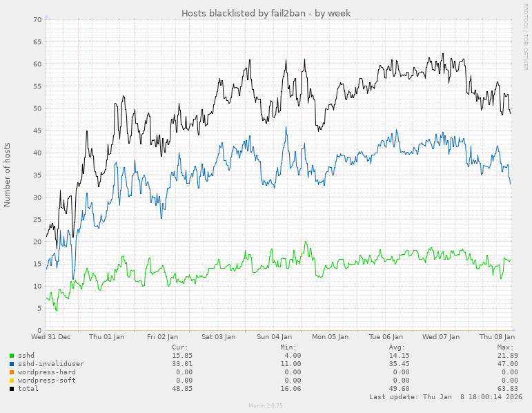This screenshot has height=413, width=532.
Task: Click the orange wordpress-hard legend swatch
Action: (12, 372)
